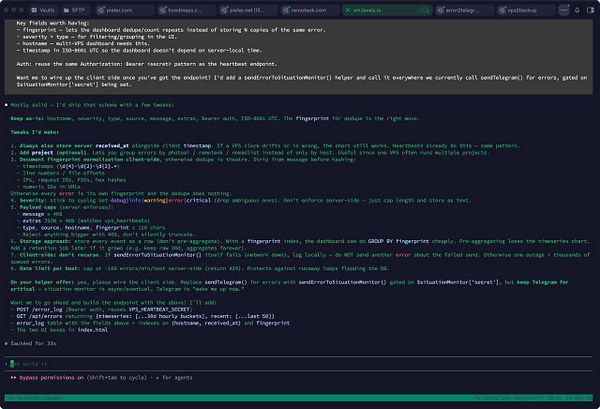600x409 pixels.
Task: Click the icon at right of sm.levels.io tab
Action: click(x=425, y=10)
